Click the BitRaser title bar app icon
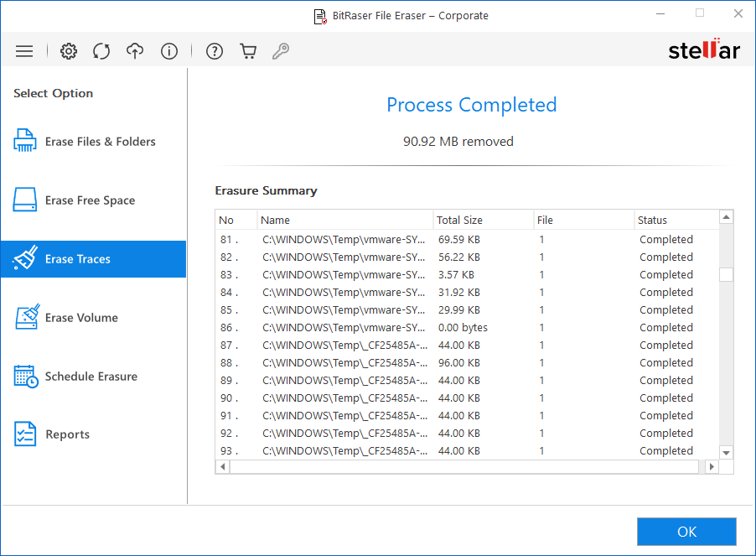The width and height of the screenshot is (756, 556). click(320, 17)
